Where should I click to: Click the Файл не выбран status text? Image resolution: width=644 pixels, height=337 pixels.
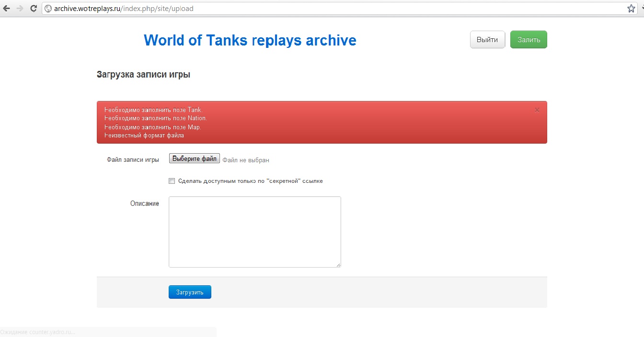(x=246, y=160)
